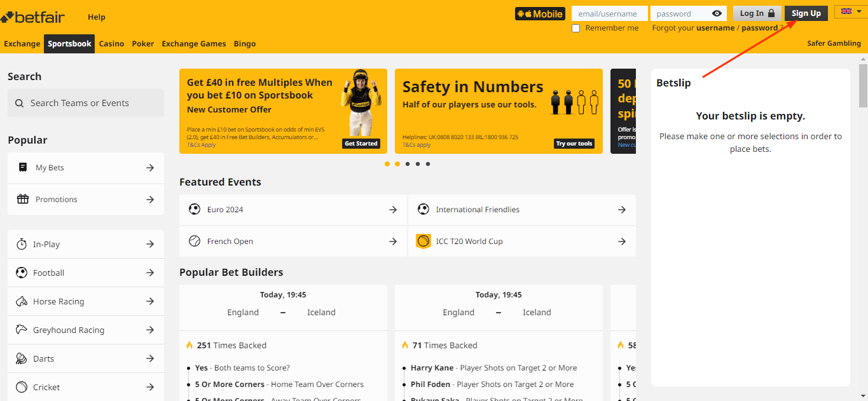Click the Get Started offer button
The height and width of the screenshot is (401, 868).
[x=361, y=144]
